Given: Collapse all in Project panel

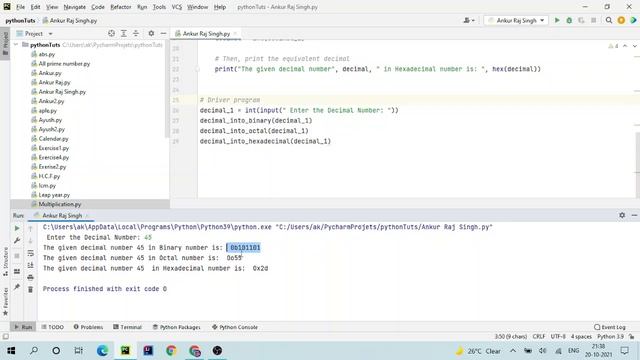Looking at the screenshot, I should pyautogui.click(x=136, y=33).
